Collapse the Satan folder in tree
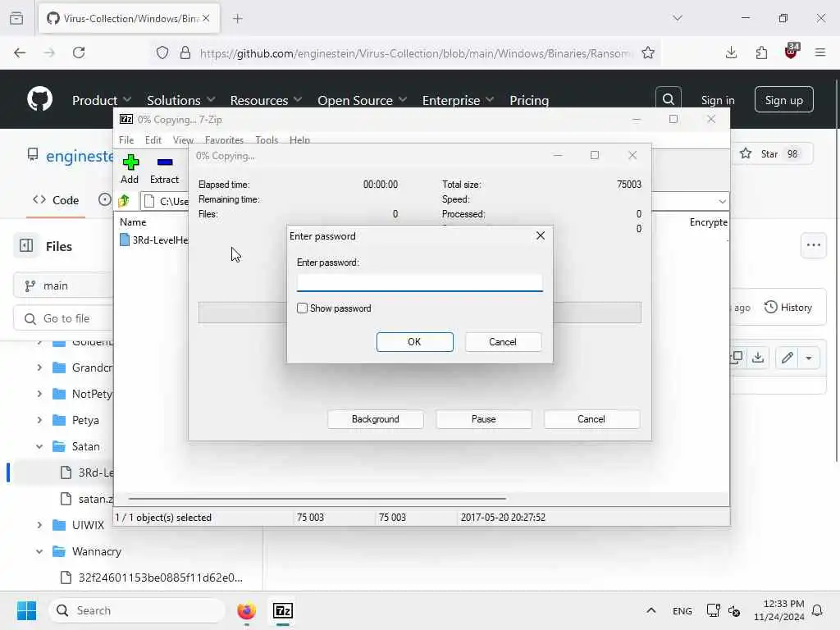Image resolution: width=840 pixels, height=630 pixels. [39, 446]
